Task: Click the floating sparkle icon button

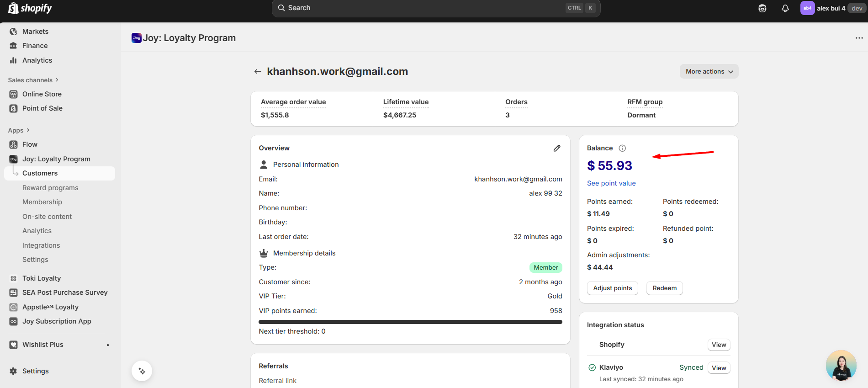Action: click(142, 371)
